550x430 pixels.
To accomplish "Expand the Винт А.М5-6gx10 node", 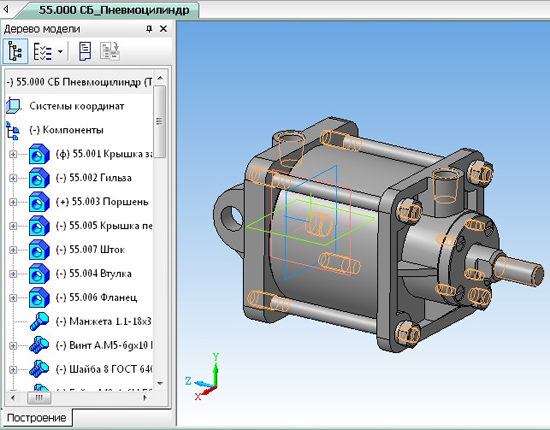I will pos(13,346).
